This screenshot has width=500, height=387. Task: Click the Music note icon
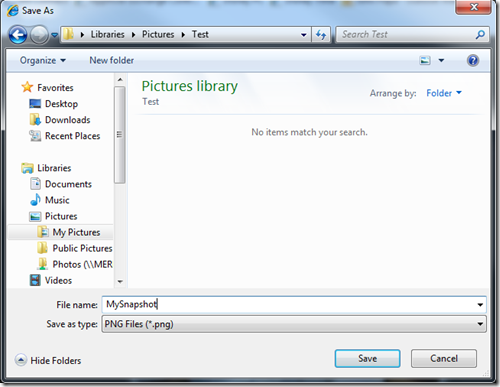(35, 200)
